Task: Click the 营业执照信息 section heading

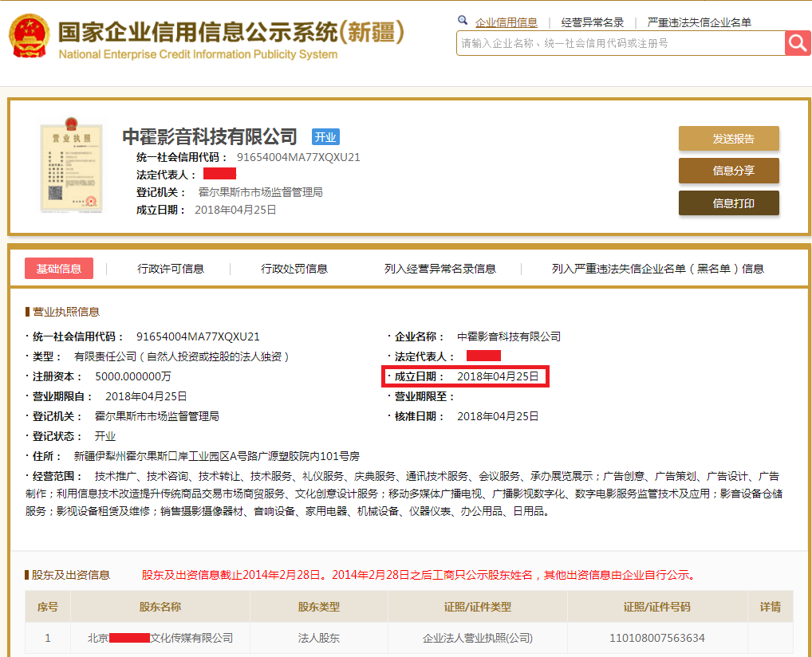Action: [x=66, y=312]
